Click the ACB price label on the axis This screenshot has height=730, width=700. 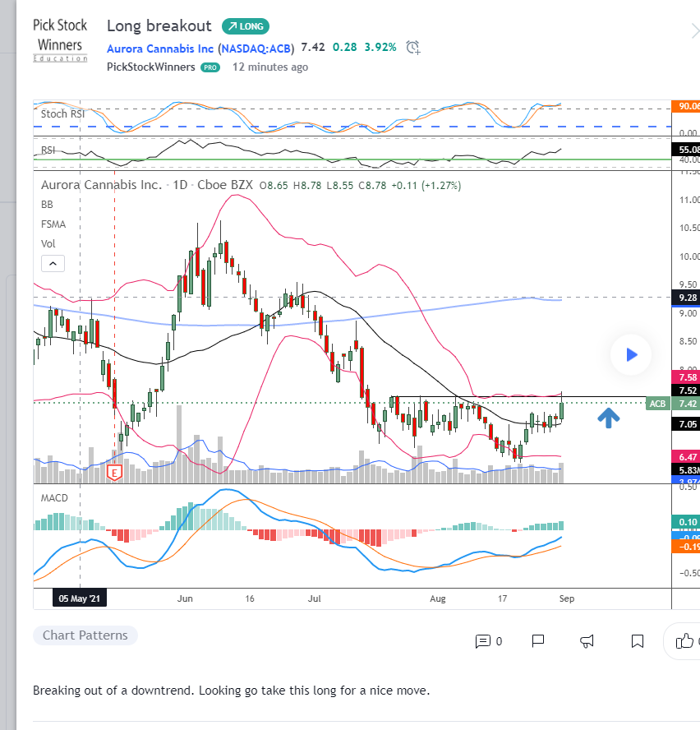click(657, 404)
